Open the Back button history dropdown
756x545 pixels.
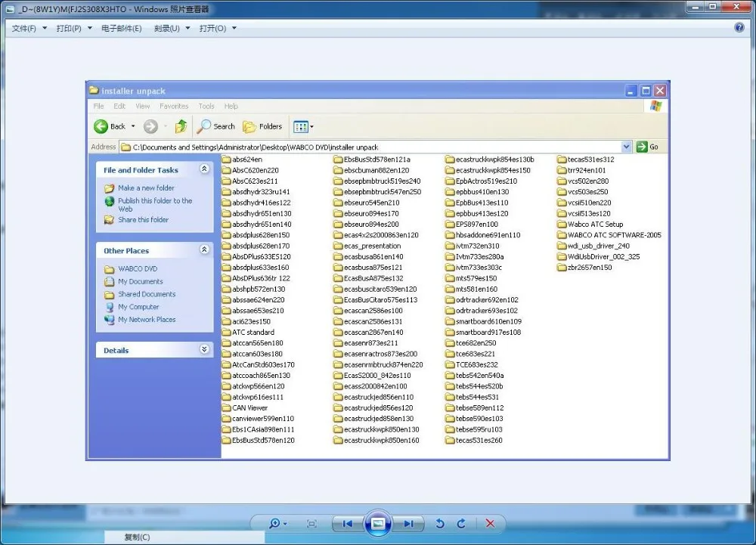click(134, 126)
